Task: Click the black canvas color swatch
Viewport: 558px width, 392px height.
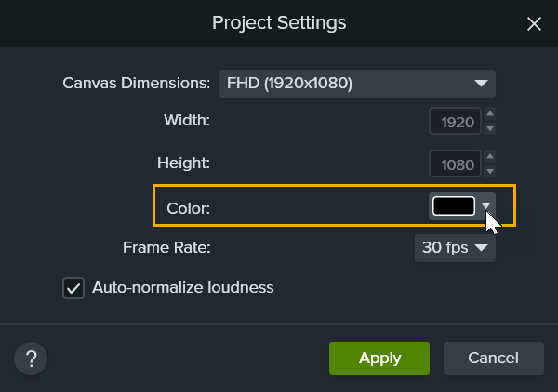Action: (454, 206)
